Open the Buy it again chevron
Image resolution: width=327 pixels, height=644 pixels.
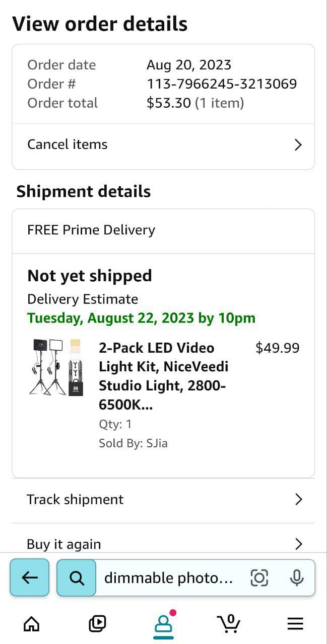click(298, 544)
